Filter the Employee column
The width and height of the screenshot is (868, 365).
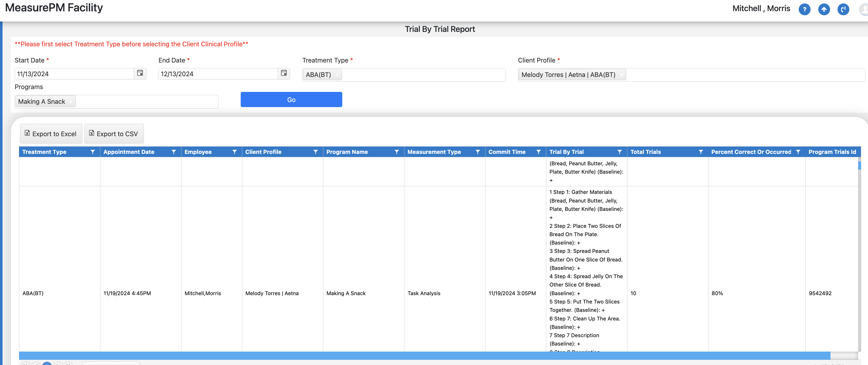235,152
